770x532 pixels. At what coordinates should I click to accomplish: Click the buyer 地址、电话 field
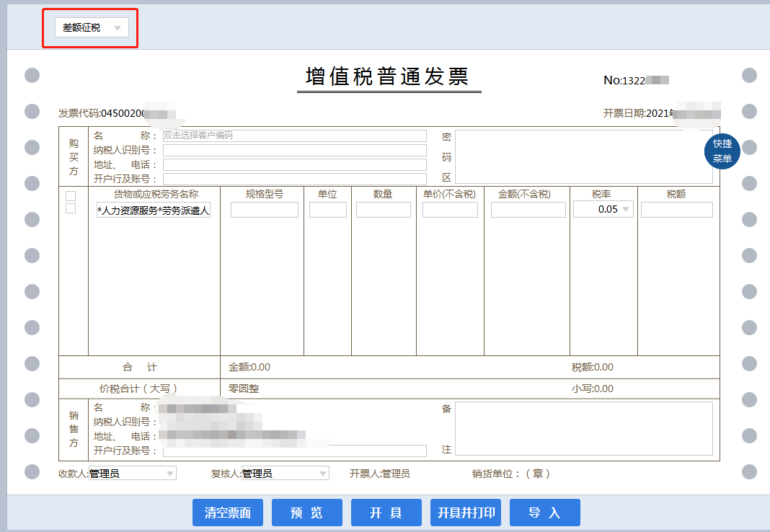[294, 164]
